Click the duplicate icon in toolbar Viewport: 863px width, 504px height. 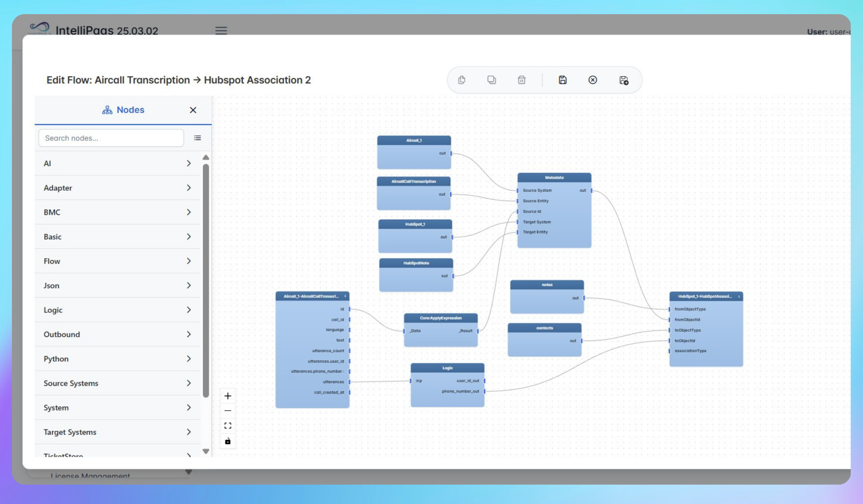[x=491, y=80]
